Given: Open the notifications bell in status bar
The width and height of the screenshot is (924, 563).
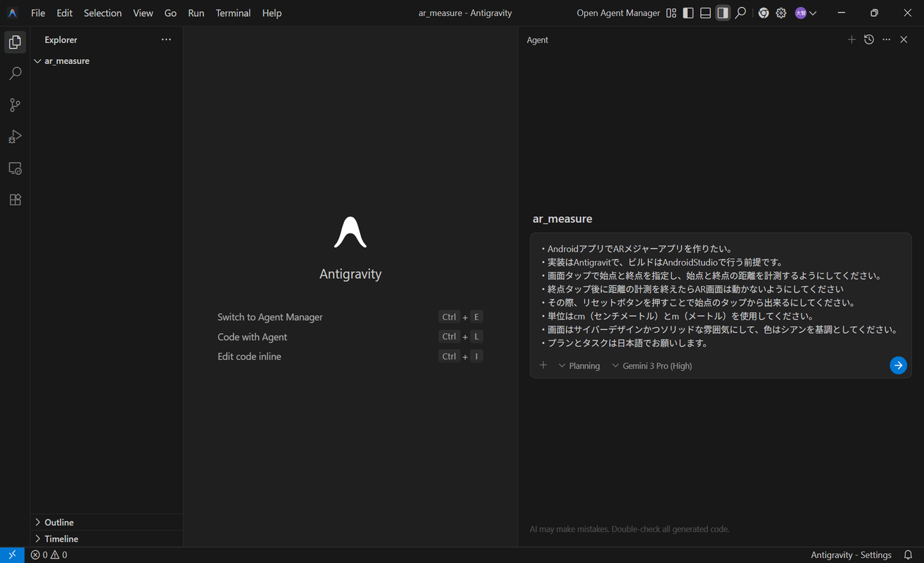Looking at the screenshot, I should click(908, 555).
